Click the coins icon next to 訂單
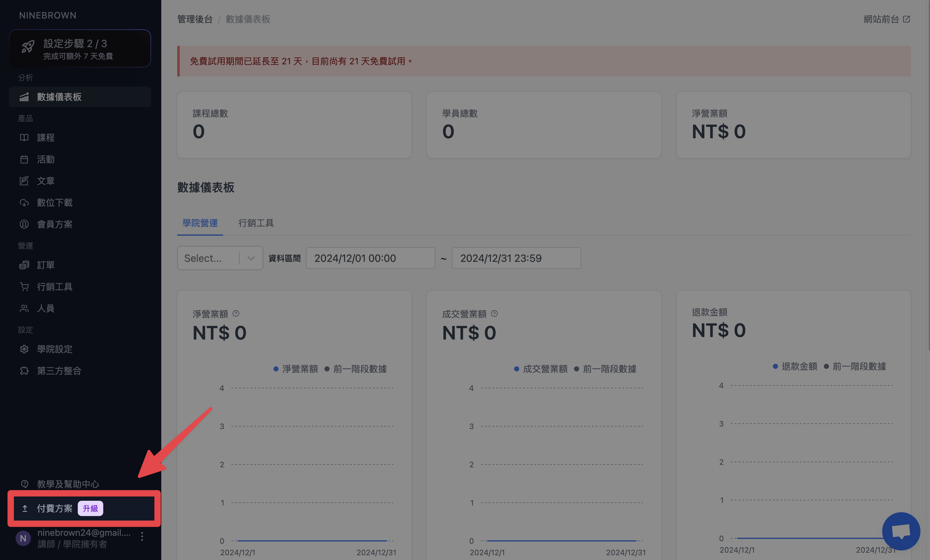 24,265
